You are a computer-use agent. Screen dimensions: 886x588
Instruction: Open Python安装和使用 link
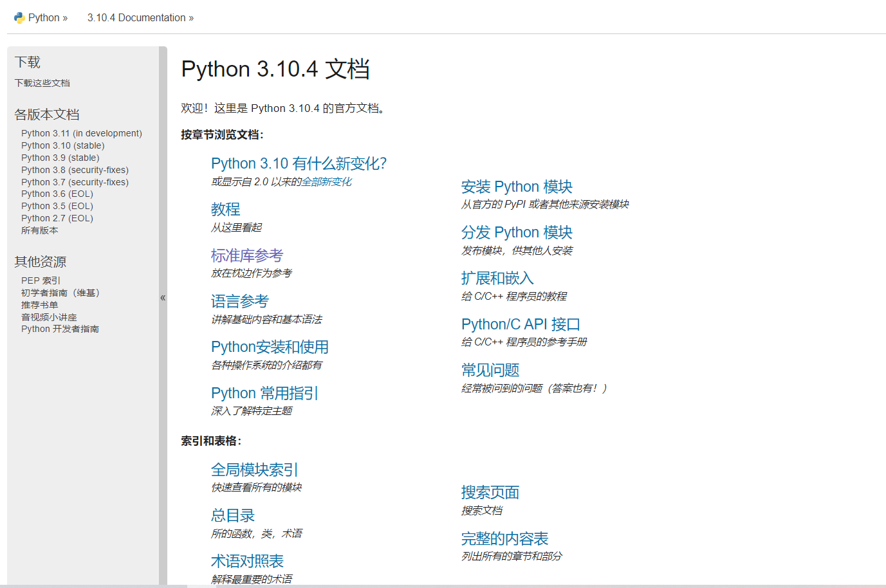coord(270,347)
